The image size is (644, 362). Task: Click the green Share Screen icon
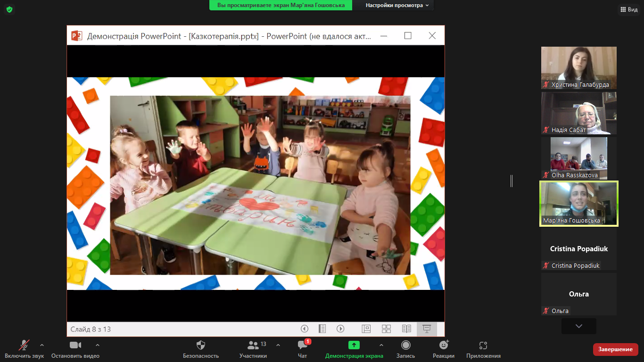[354, 346]
